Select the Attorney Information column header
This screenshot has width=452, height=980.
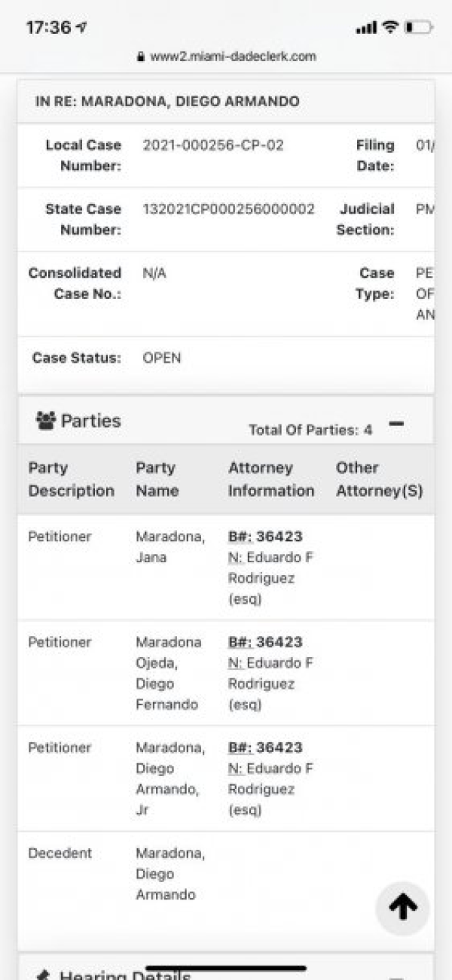coord(271,479)
